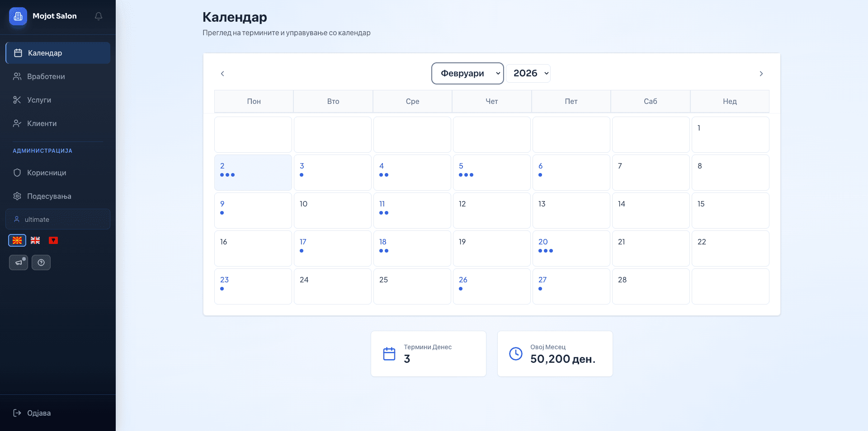Viewport: 868px width, 431px height.
Task: Select the Вработени (employees) sidebar icon
Action: click(17, 76)
